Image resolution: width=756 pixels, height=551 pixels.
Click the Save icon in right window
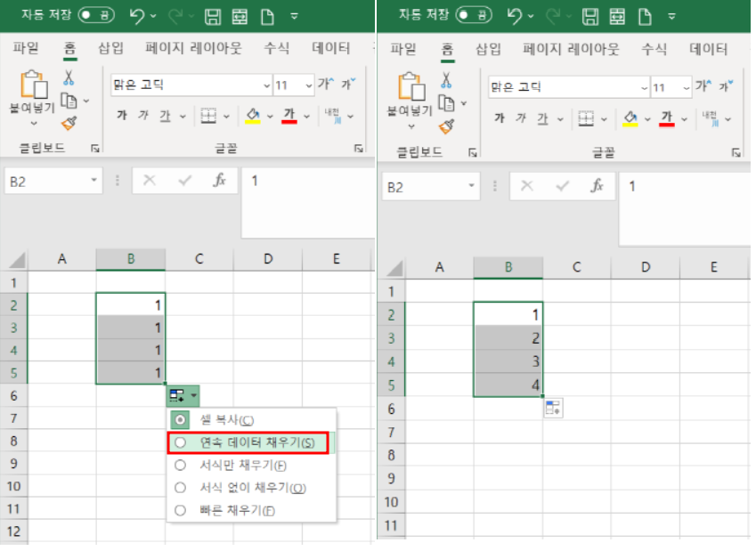[x=590, y=16]
